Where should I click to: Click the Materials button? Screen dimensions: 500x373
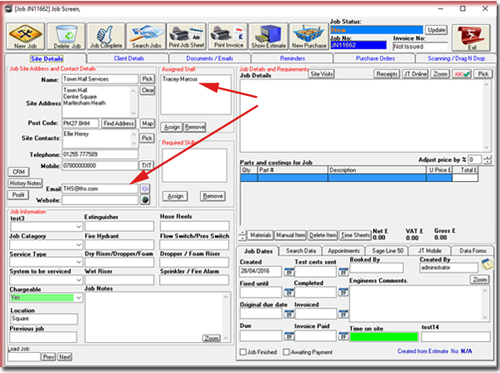[x=260, y=235]
